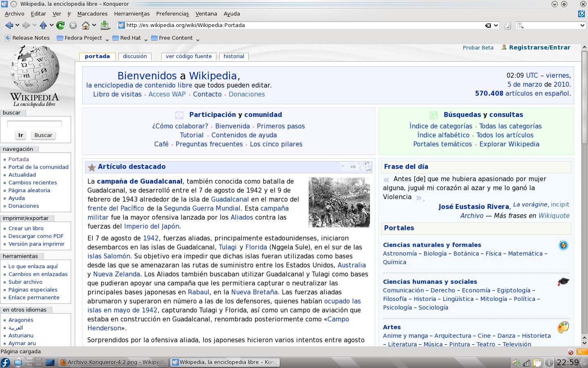
Task: Click the clipboard icon in system tray
Action: (537, 362)
